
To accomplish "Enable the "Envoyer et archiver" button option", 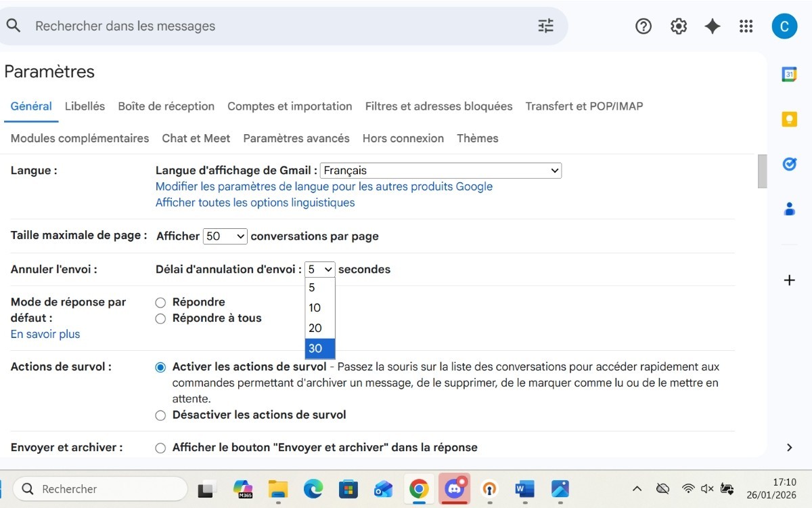I will click(160, 448).
